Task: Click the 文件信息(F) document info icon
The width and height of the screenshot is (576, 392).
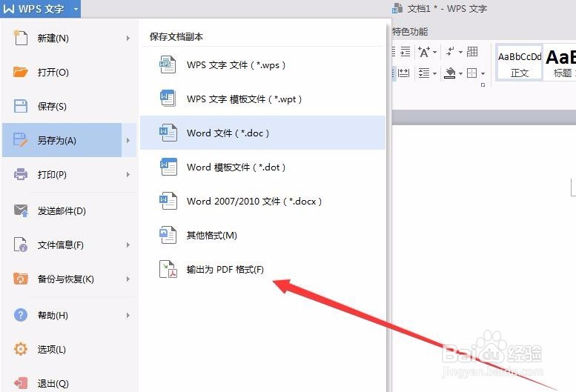Action: tap(21, 245)
